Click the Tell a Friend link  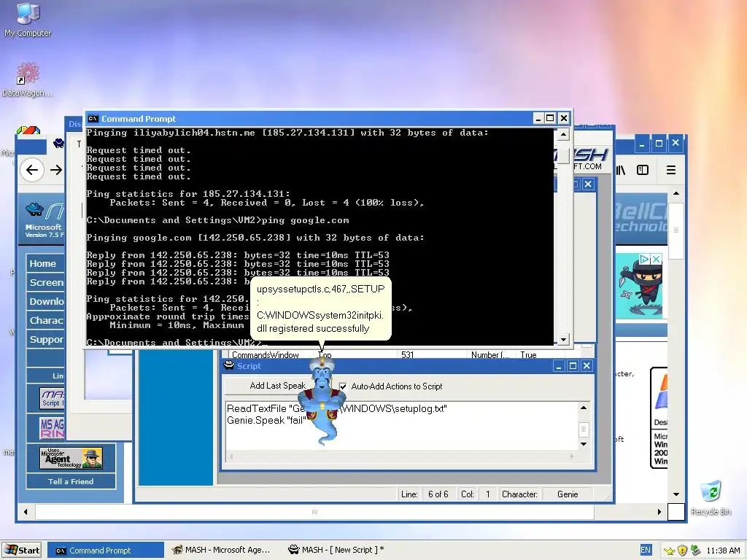pos(71,481)
